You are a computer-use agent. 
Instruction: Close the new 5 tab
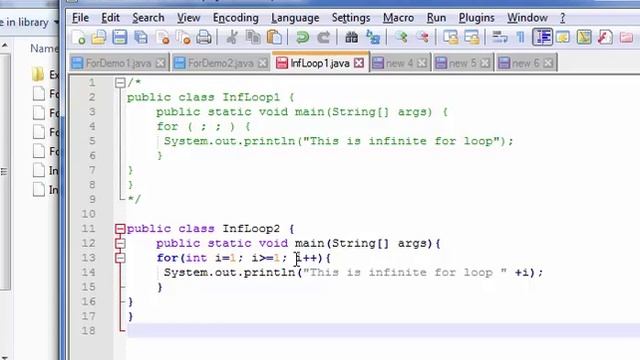pos(485,63)
